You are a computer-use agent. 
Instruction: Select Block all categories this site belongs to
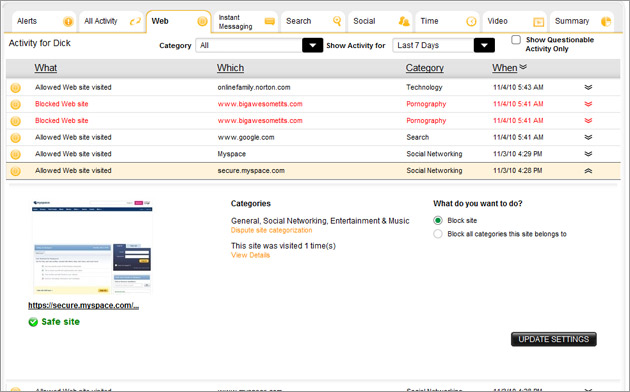click(438, 234)
